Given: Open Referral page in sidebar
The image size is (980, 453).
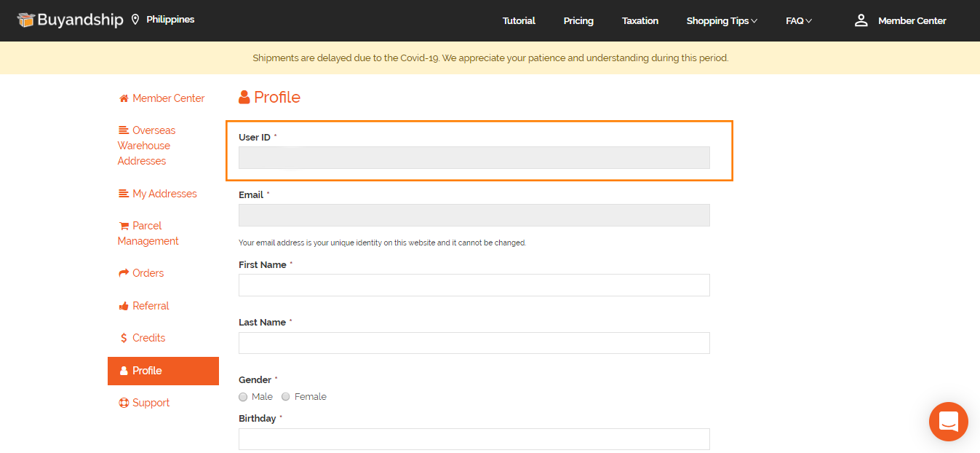Looking at the screenshot, I should (x=151, y=306).
